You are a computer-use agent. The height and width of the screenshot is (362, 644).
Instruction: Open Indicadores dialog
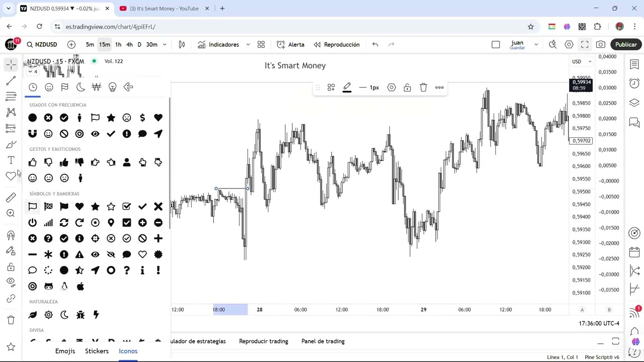218,44
